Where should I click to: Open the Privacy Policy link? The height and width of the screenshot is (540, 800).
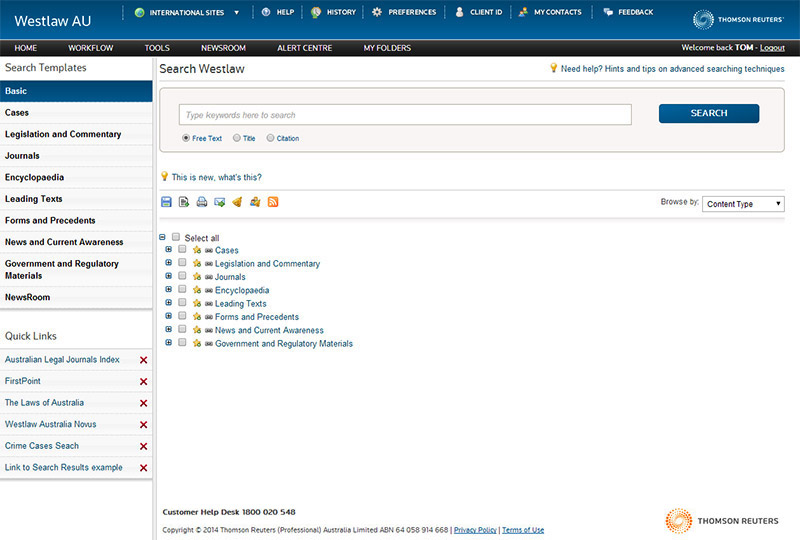[x=475, y=530]
